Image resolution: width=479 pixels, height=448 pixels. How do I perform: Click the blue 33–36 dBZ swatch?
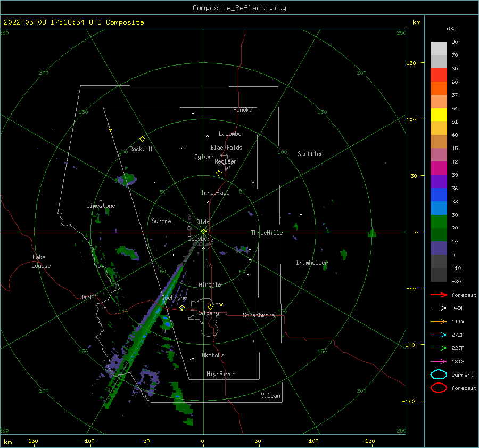(x=439, y=195)
